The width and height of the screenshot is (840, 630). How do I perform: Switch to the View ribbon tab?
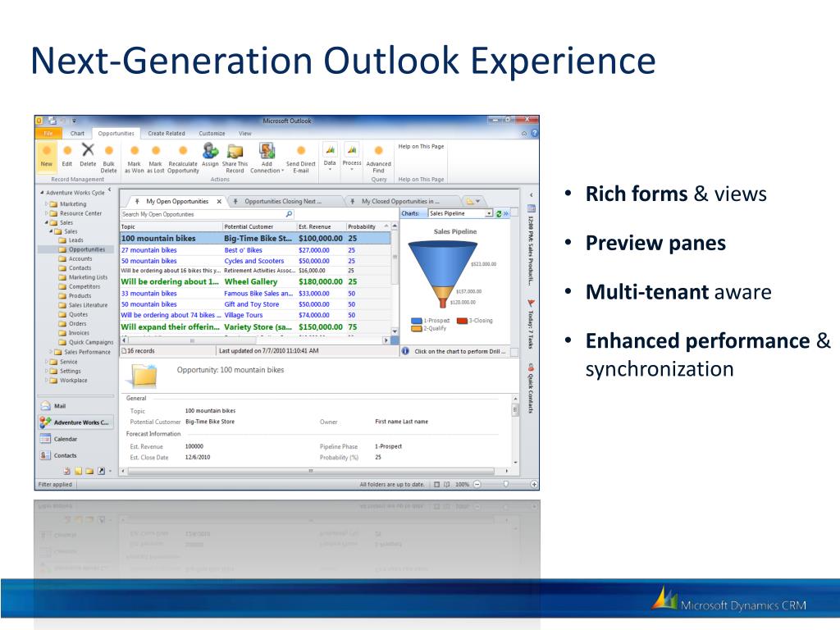[x=245, y=134]
